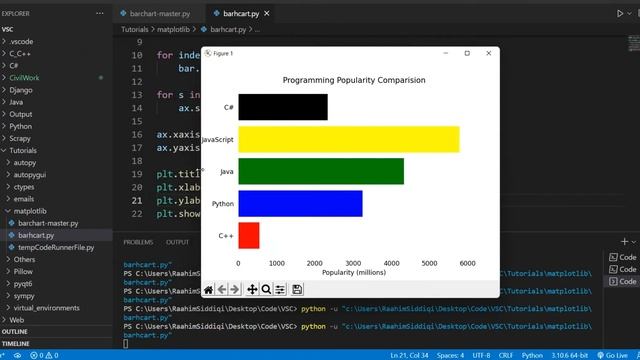Image resolution: width=640 pixels, height=360 pixels.
Task: Expand the sympy folder
Action: pos(56,296)
